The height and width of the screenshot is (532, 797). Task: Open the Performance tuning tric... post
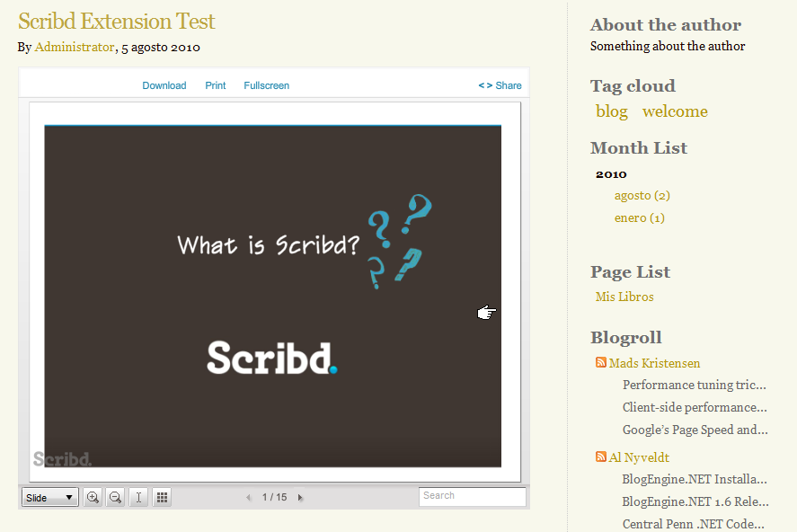pos(695,385)
